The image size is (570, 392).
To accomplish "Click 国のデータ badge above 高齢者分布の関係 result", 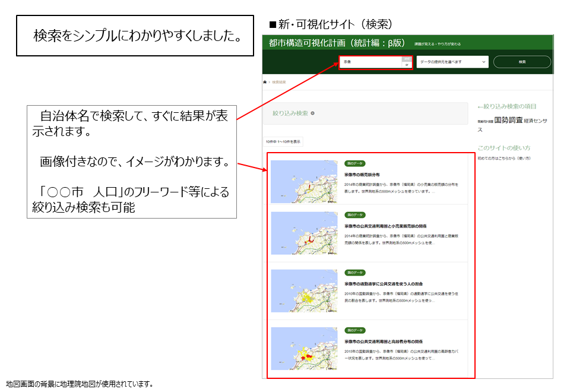I will [355, 331].
